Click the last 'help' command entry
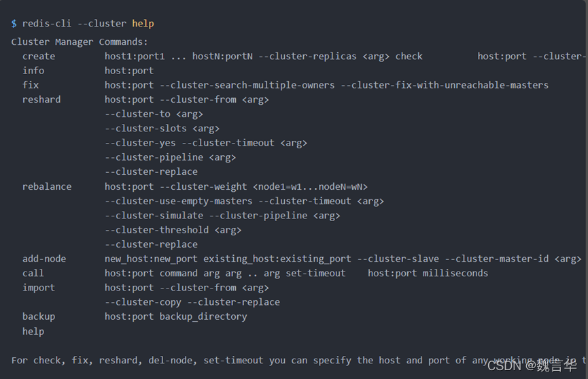This screenshot has width=588, height=379. tap(33, 332)
